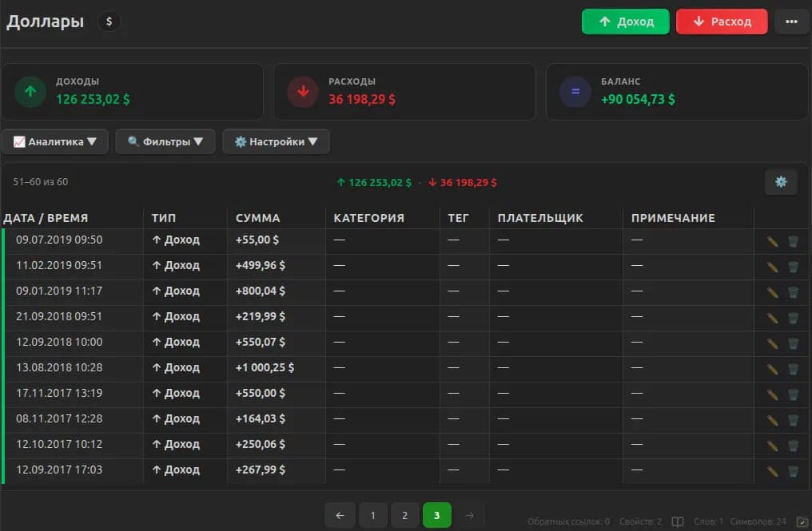Delete the 12.09.2017 17:03 transaction

pyautogui.click(x=793, y=471)
